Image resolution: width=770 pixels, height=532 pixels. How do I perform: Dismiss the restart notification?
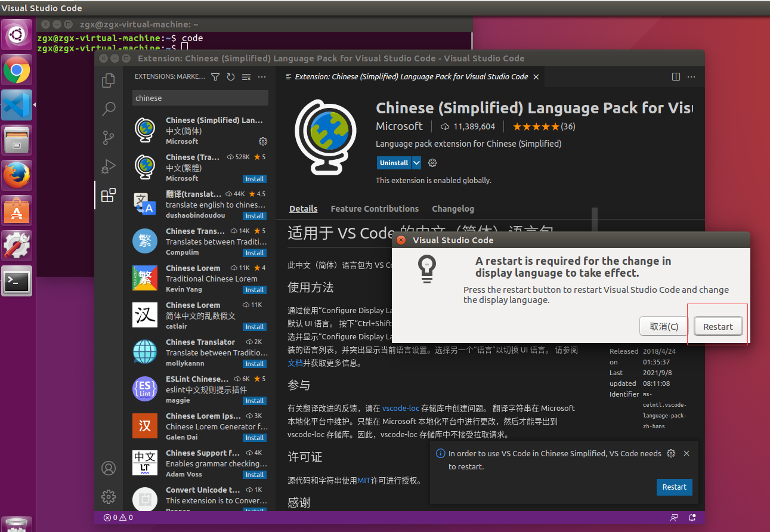(x=686, y=453)
